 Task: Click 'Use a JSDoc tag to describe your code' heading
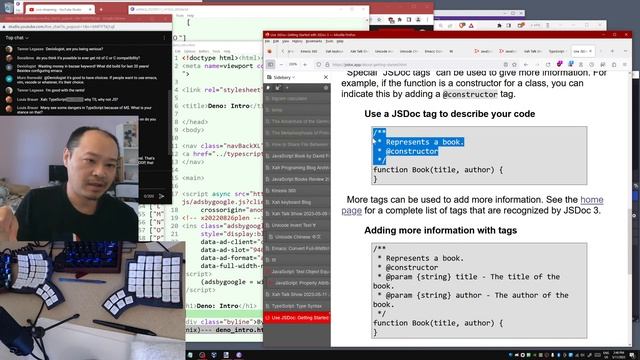(x=449, y=114)
